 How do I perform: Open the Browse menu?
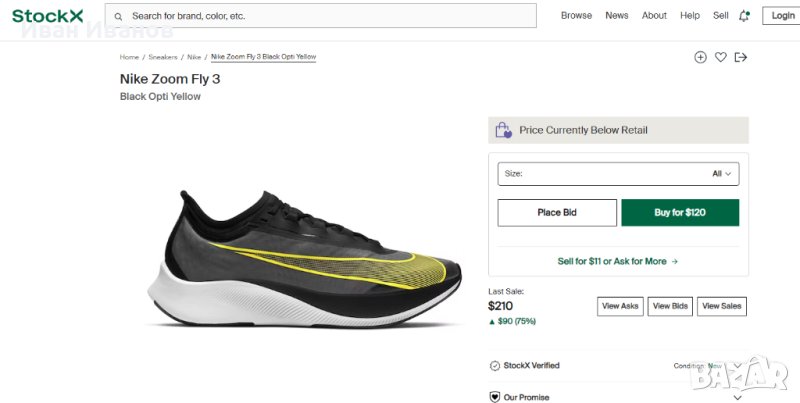tap(576, 16)
